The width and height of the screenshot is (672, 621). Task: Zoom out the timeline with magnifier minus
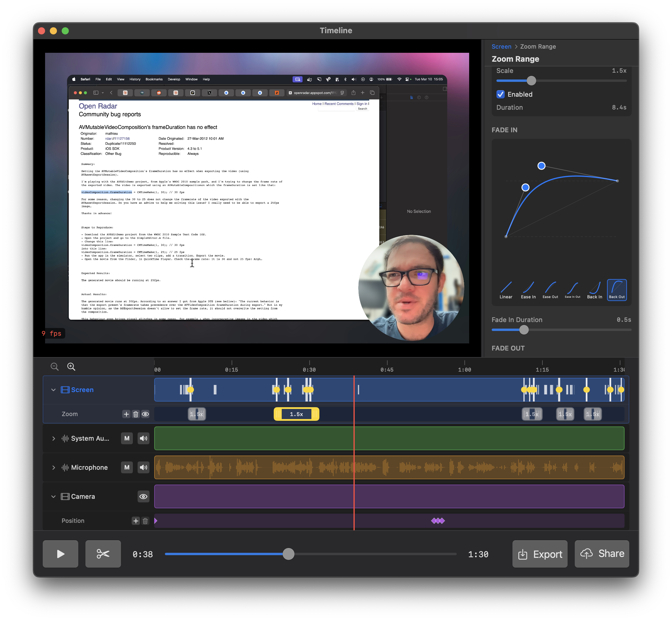(55, 367)
